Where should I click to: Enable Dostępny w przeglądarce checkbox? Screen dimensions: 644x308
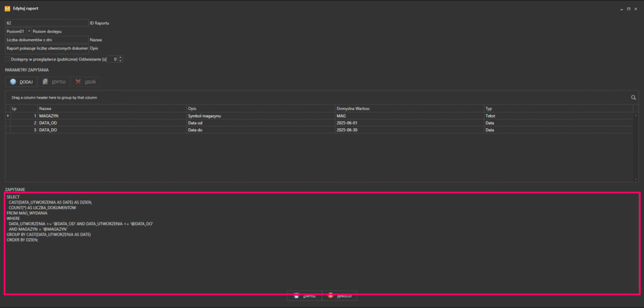coord(8,59)
